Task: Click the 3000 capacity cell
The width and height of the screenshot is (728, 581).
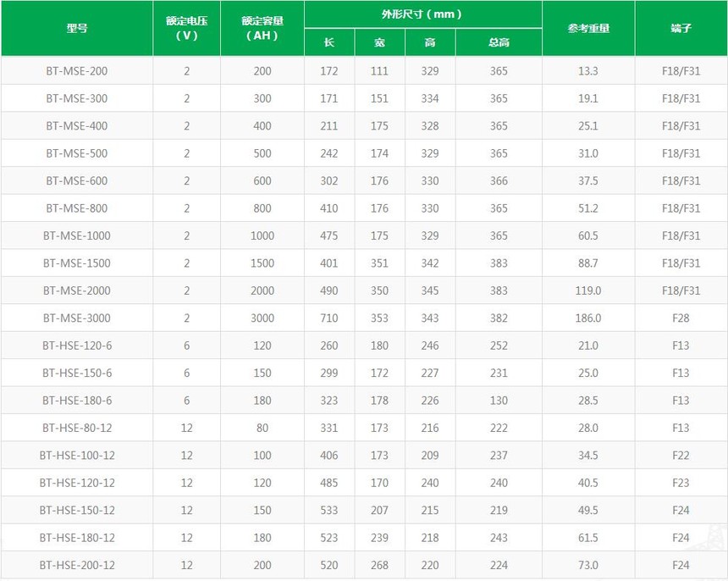Action: coord(262,318)
